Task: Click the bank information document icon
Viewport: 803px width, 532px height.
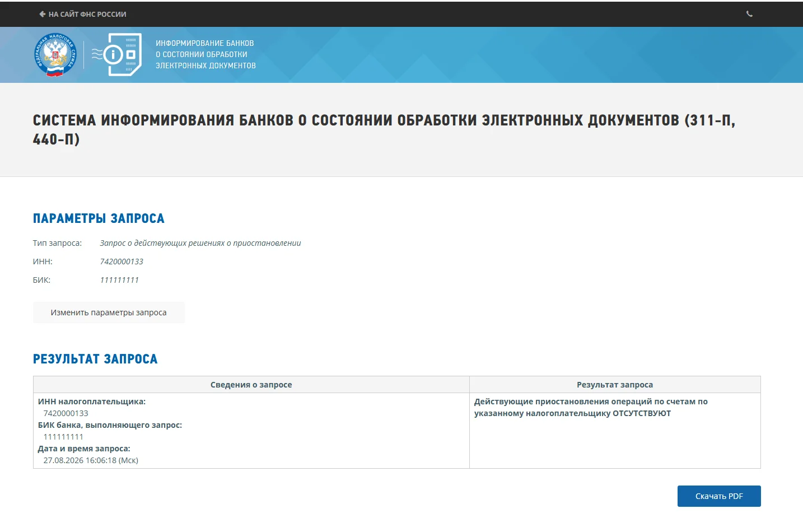Action: click(116, 55)
